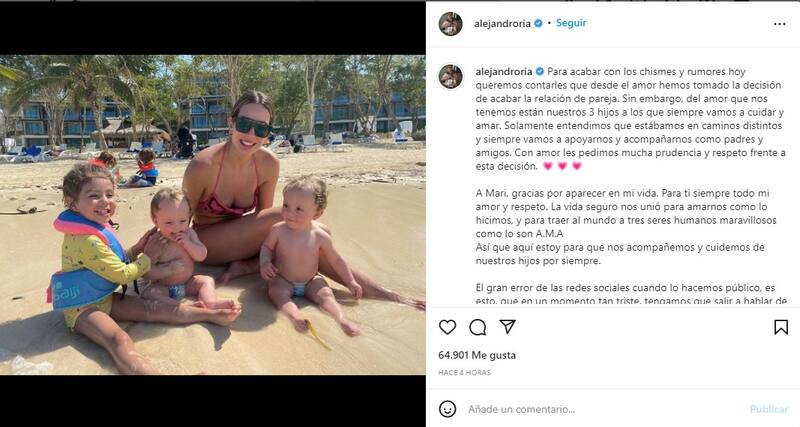Follow the account via Seguir
The width and height of the screenshot is (800, 427).
pos(571,23)
